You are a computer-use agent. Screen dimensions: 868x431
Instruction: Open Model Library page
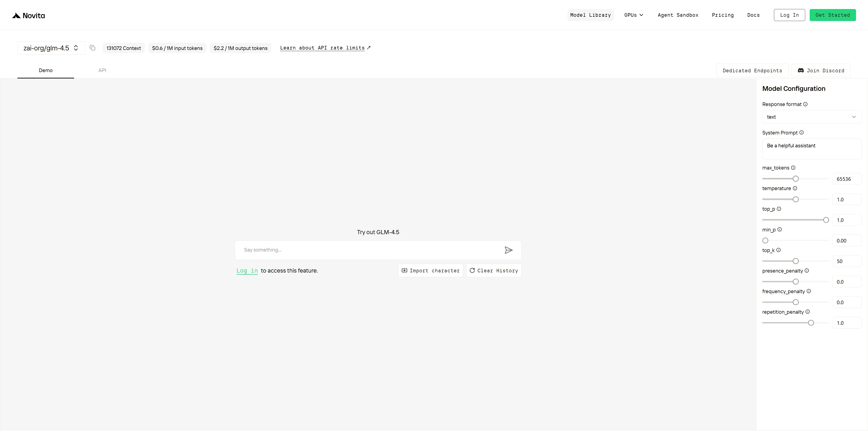[590, 15]
